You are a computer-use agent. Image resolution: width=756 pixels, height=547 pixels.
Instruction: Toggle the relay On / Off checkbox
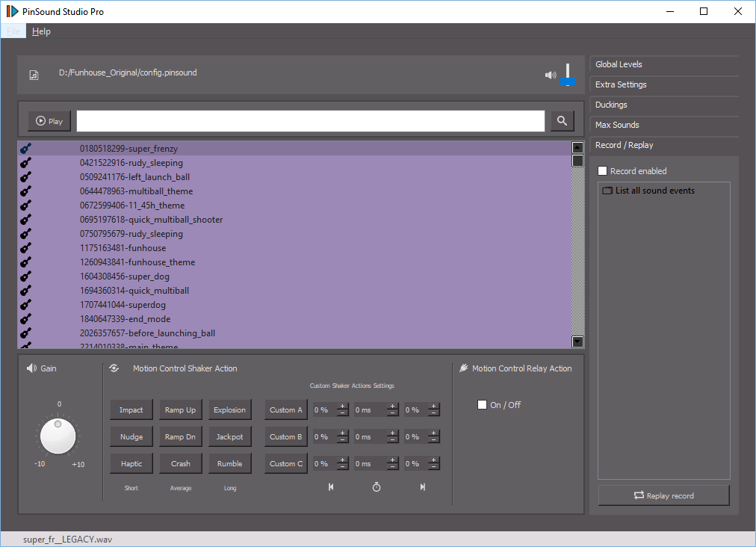click(x=482, y=405)
